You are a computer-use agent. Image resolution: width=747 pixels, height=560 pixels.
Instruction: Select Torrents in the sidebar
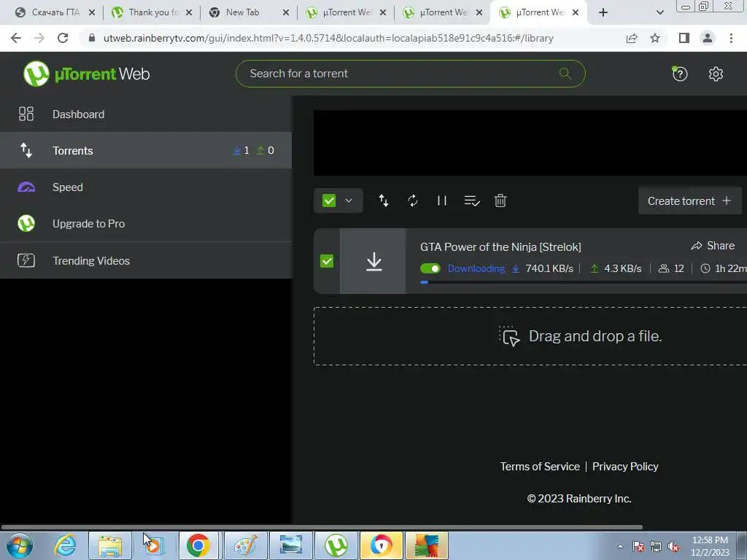click(x=146, y=150)
